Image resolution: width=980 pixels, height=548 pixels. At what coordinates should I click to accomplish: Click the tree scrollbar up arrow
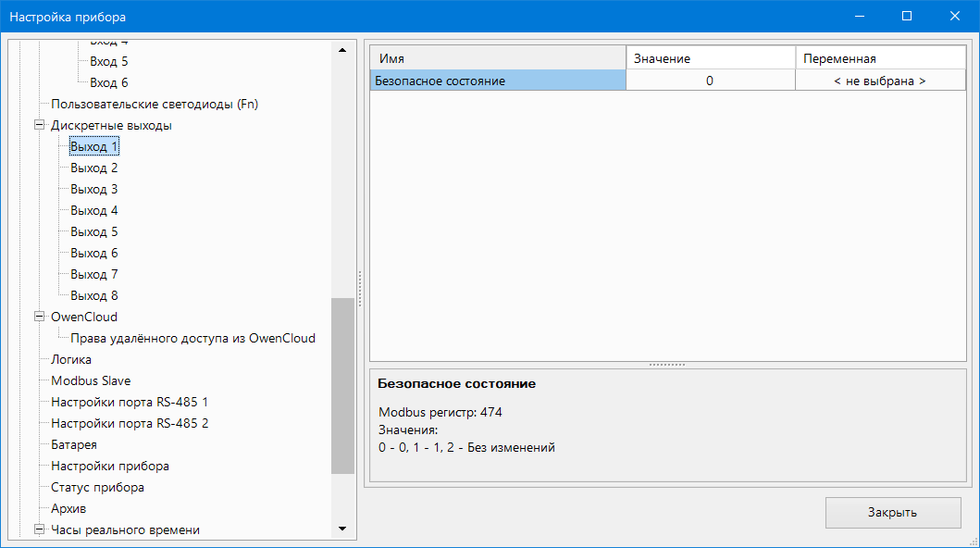tap(342, 50)
